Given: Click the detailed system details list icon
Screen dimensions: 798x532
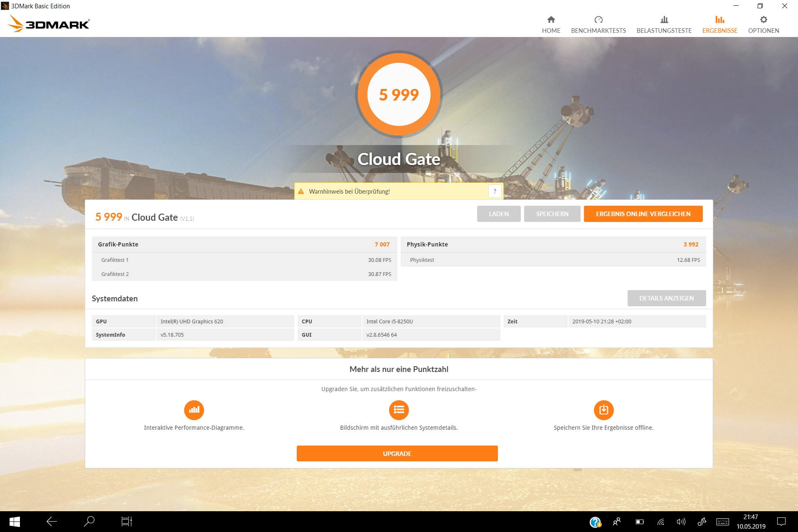Looking at the screenshot, I should 399,410.
